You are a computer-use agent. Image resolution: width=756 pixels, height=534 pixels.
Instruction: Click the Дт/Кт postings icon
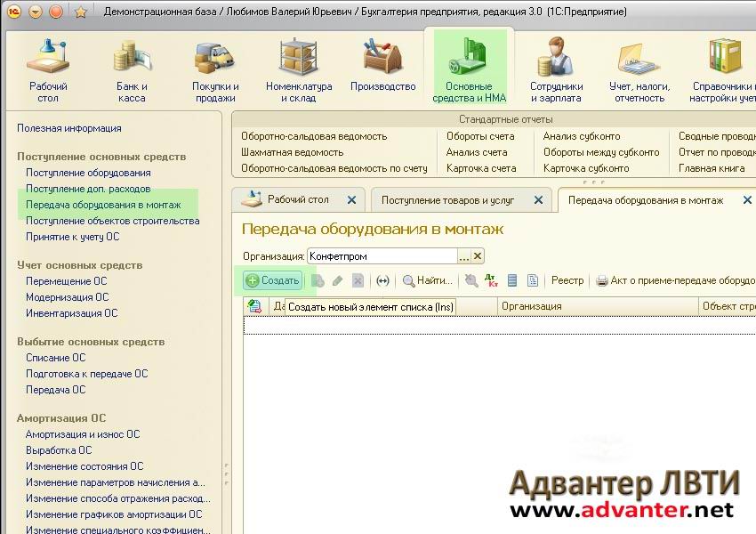pyautogui.click(x=491, y=280)
